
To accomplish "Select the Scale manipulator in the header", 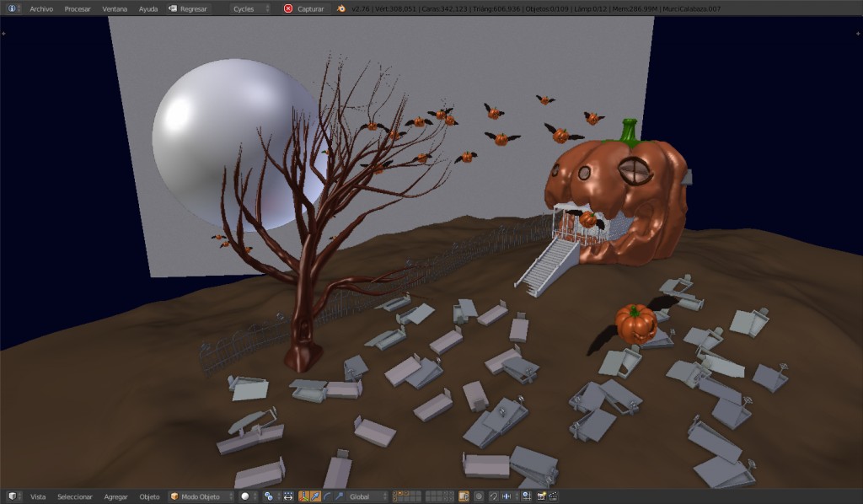I will coord(340,496).
